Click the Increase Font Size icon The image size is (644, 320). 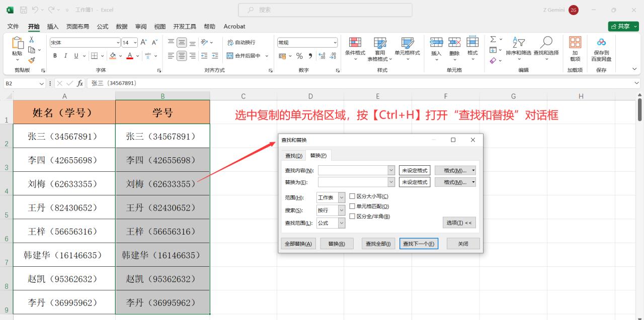144,43
